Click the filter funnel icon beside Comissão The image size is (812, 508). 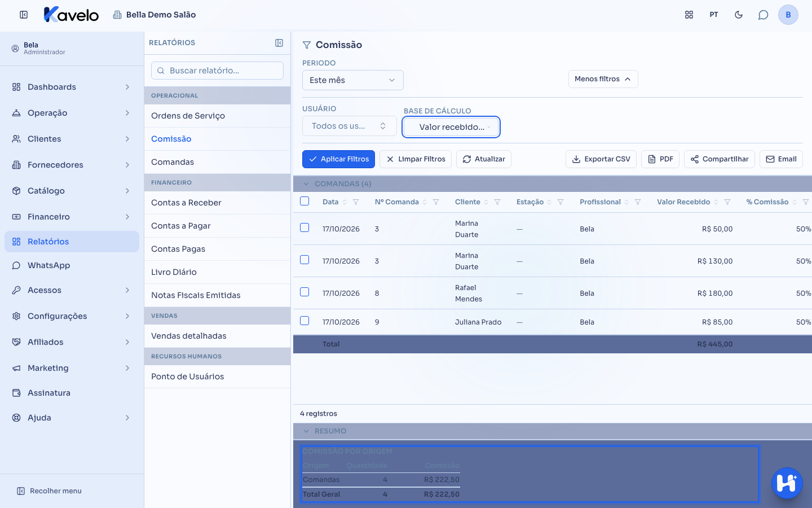pos(307,45)
